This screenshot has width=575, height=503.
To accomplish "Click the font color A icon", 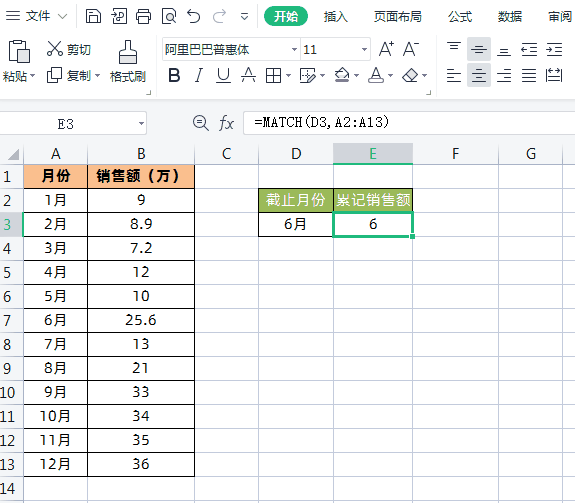I will [376, 76].
